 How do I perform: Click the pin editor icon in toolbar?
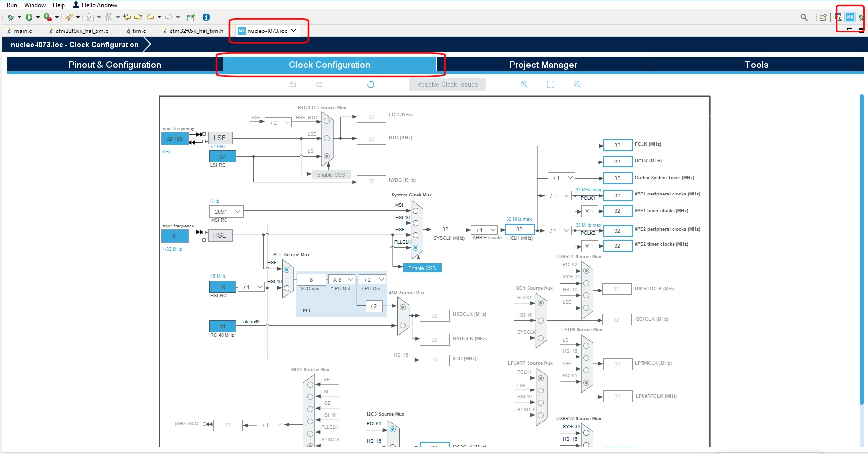point(191,17)
